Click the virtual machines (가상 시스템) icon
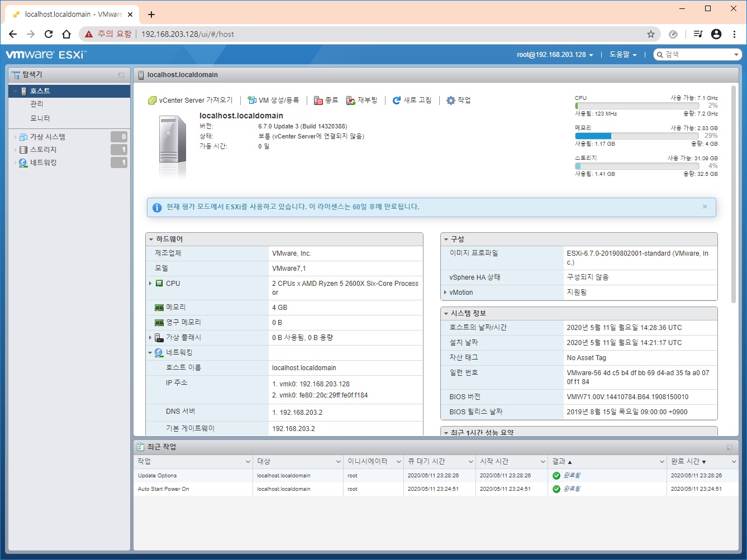The image size is (747, 560). tap(23, 137)
